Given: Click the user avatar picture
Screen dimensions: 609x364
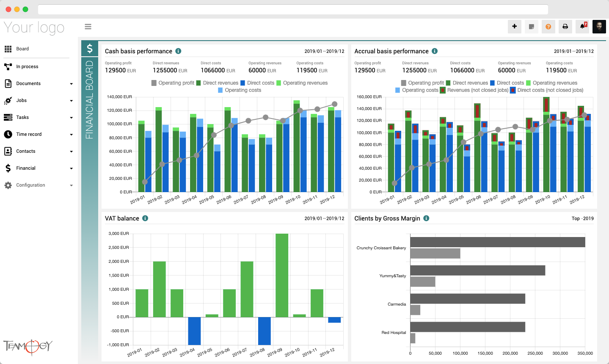Looking at the screenshot, I should click(599, 26).
